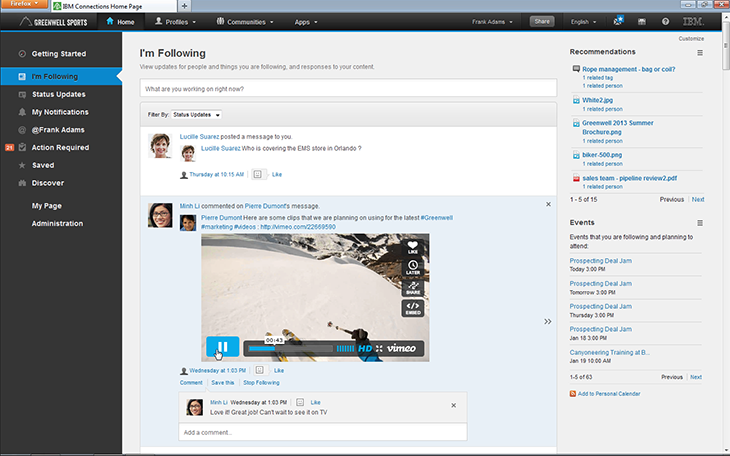730x456 pixels.
Task: Click the video progress bar
Action: (x=290, y=349)
